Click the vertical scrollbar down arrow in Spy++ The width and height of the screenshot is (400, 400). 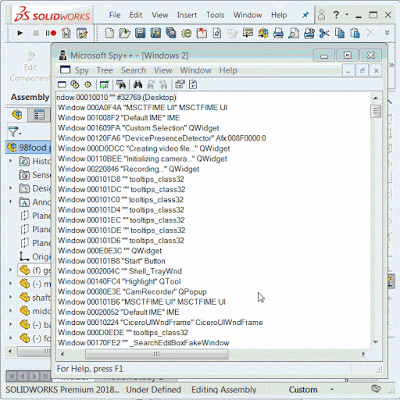(x=376, y=342)
